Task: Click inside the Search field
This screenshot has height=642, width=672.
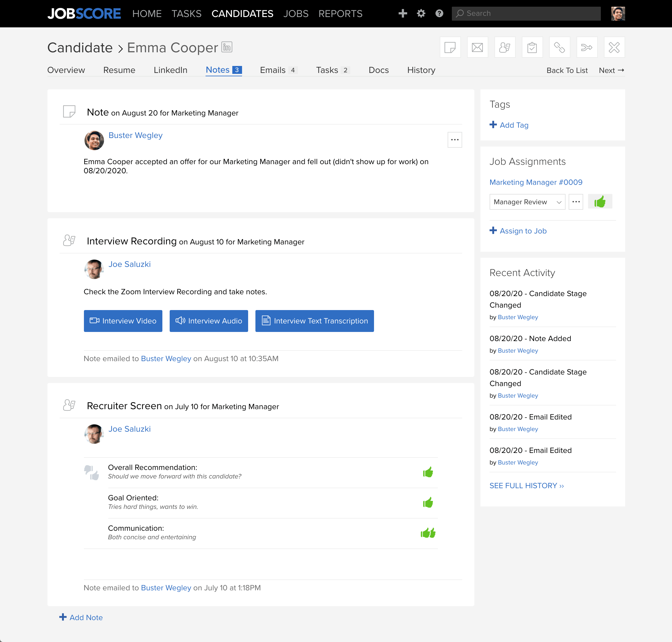Action: [x=526, y=13]
